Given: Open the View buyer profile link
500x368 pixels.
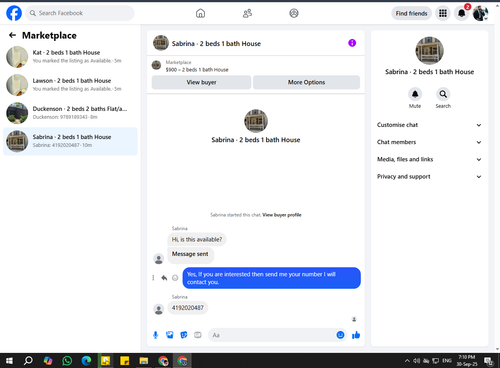Looking at the screenshot, I should point(282,215).
